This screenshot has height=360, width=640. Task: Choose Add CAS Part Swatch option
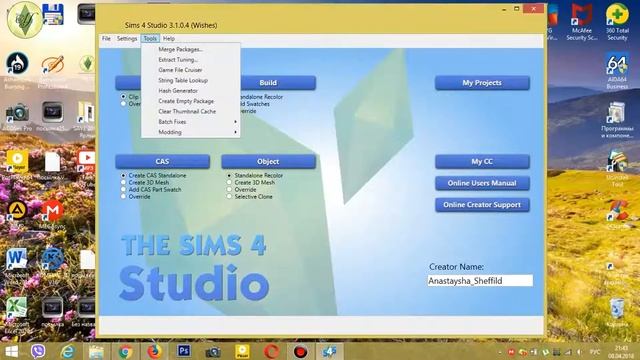123,189
